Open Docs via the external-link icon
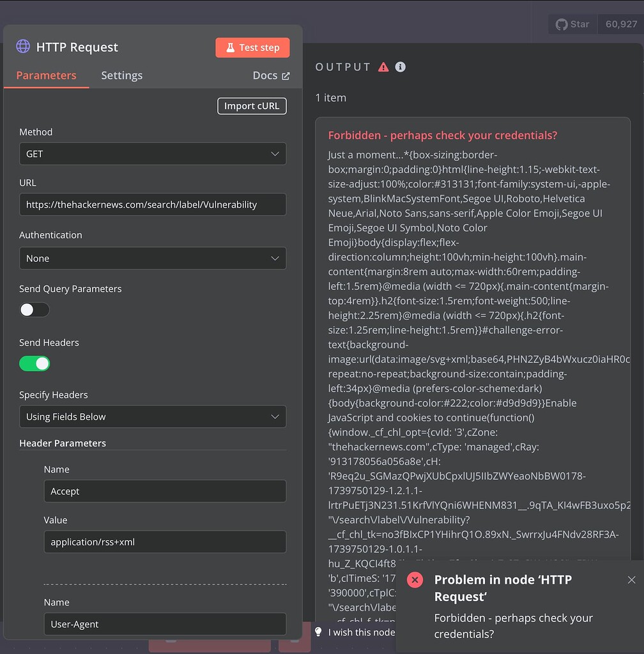This screenshot has width=644, height=654. (286, 75)
